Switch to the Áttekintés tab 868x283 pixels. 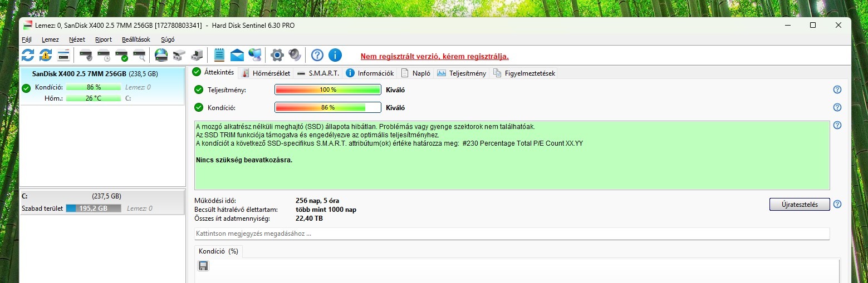tap(213, 72)
